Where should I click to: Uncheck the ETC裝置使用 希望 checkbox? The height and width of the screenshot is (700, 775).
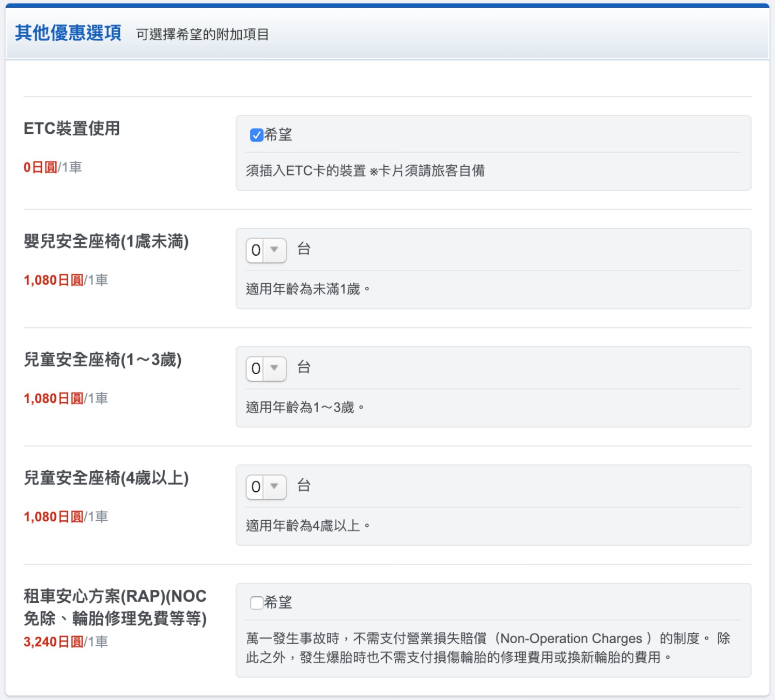point(256,135)
